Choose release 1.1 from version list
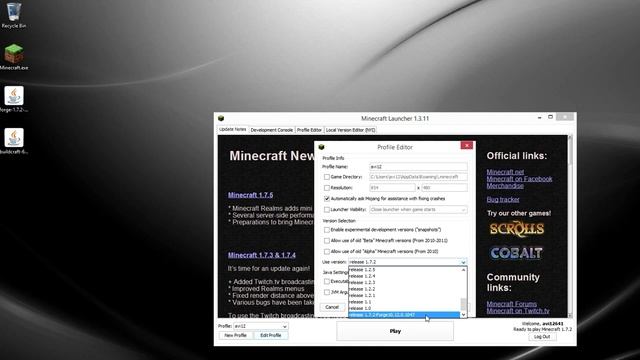The height and width of the screenshot is (360, 640). click(404, 302)
